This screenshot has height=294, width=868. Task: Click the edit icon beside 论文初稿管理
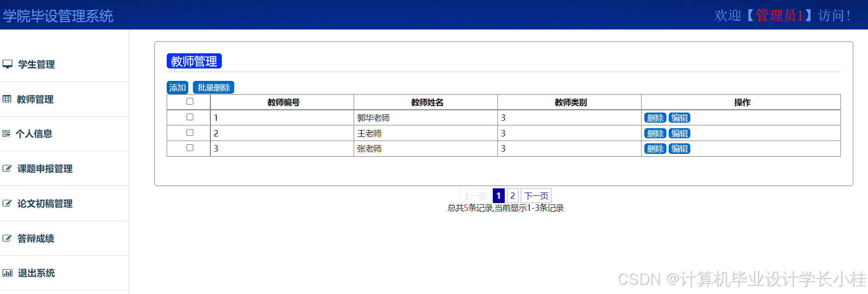pyautogui.click(x=7, y=204)
